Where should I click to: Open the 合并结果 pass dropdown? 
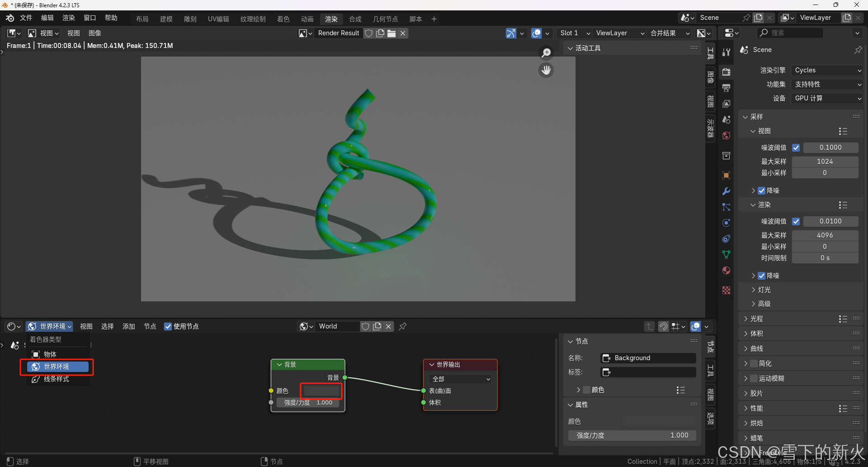pos(670,33)
